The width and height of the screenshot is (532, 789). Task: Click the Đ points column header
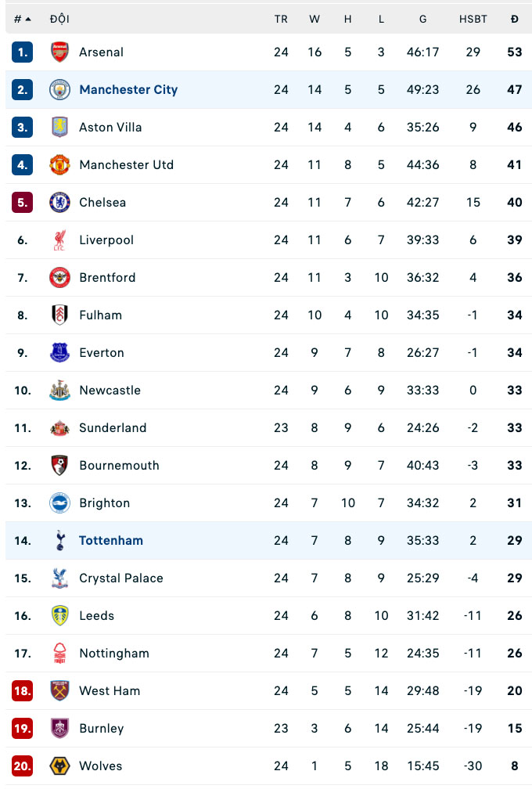(x=514, y=19)
